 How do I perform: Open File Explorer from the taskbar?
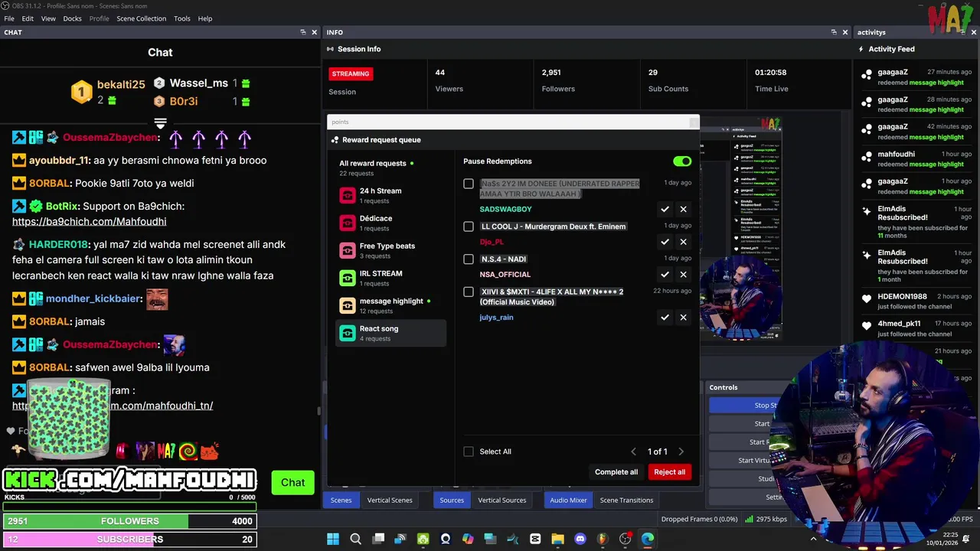coord(557,539)
